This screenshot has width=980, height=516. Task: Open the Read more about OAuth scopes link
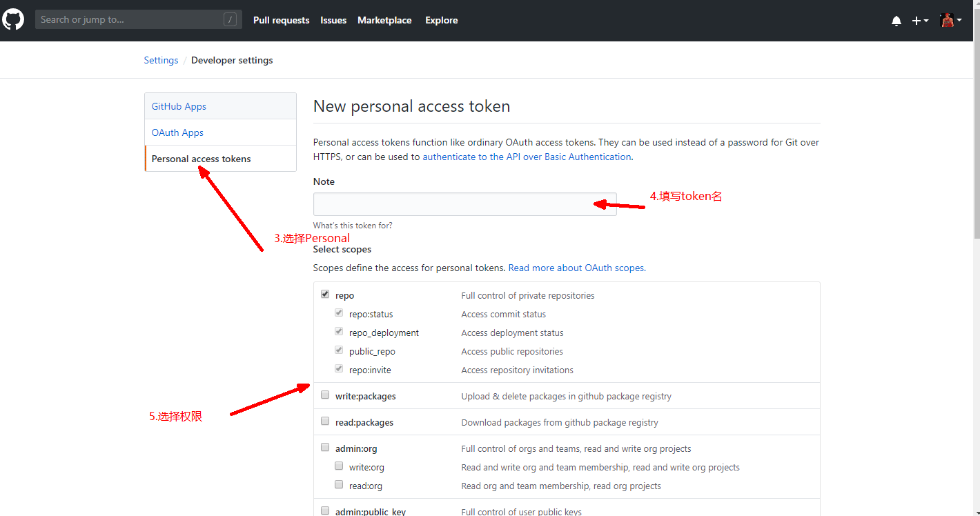pos(576,268)
